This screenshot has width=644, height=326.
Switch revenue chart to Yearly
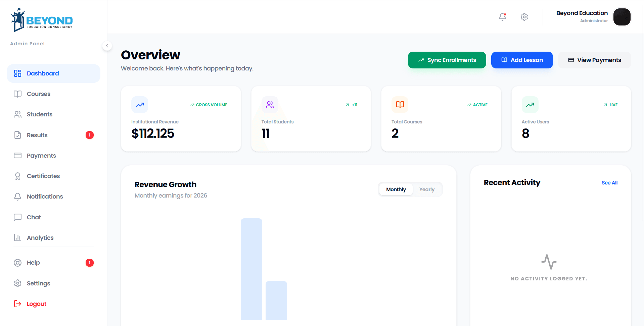(427, 189)
